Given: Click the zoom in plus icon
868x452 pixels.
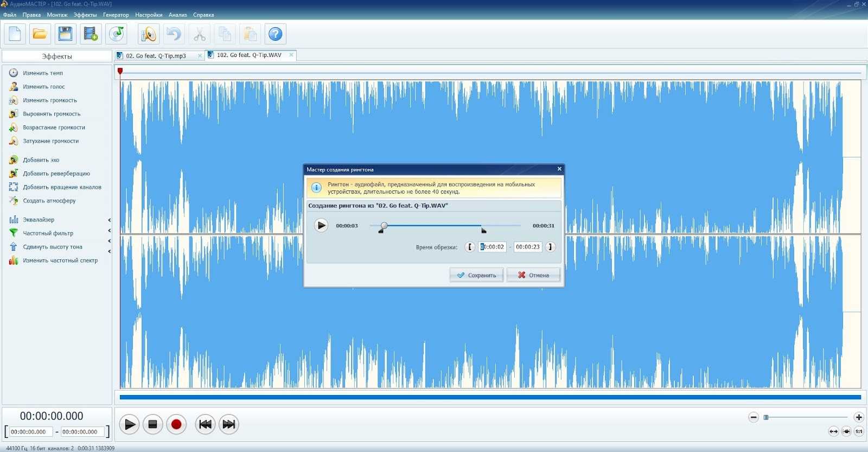Looking at the screenshot, I should (858, 417).
